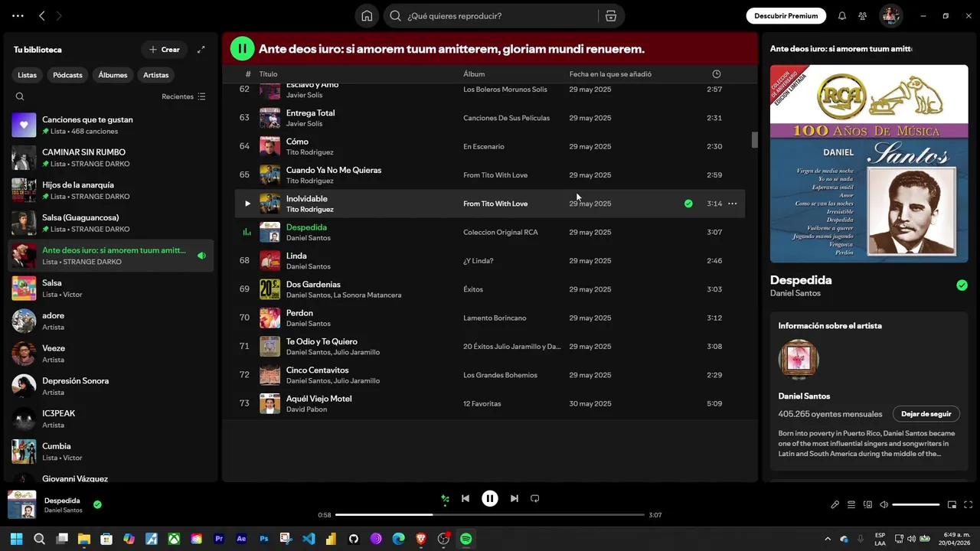This screenshot has height=551, width=980.
Task: Open notifications bell icon
Action: click(842, 16)
